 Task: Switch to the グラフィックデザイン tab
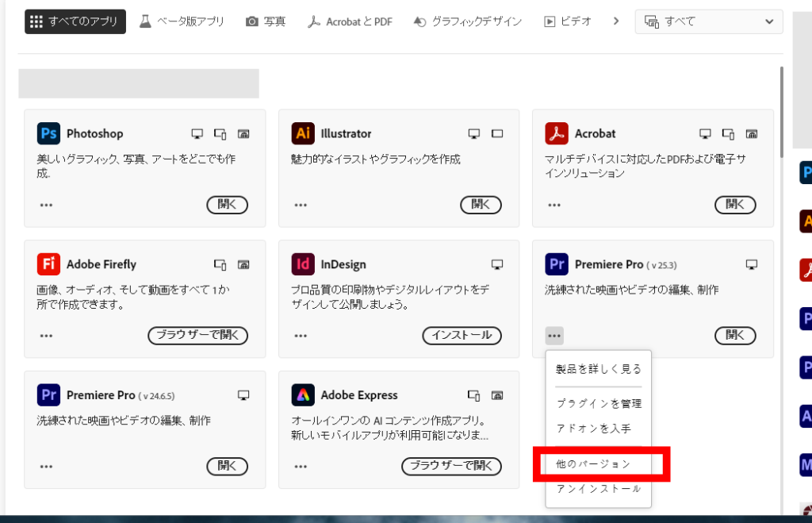pyautogui.click(x=467, y=21)
